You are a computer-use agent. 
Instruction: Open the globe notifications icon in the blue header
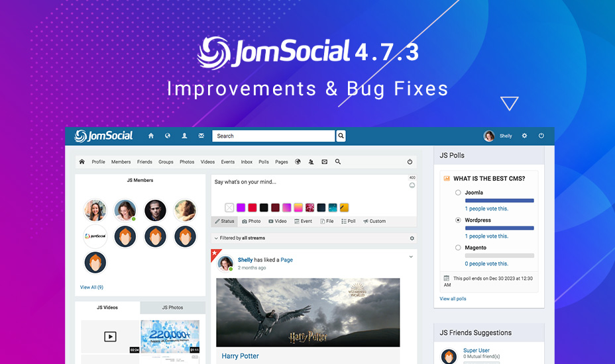coord(168,136)
